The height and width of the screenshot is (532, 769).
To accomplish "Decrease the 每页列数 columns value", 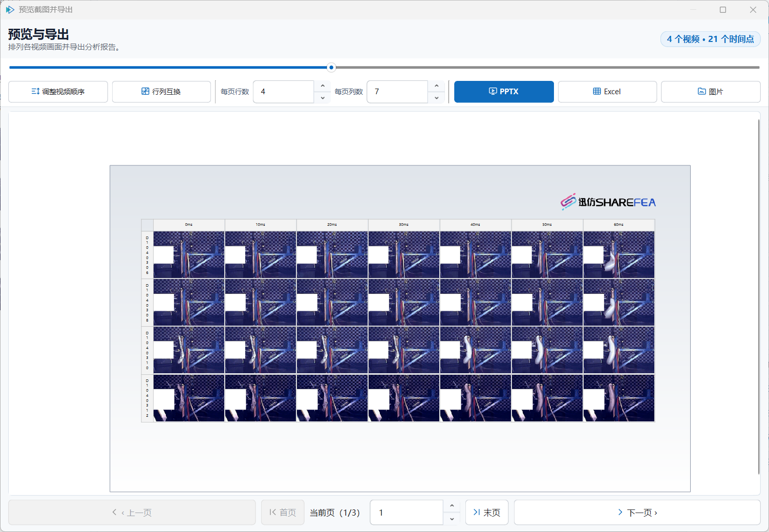I will point(436,97).
